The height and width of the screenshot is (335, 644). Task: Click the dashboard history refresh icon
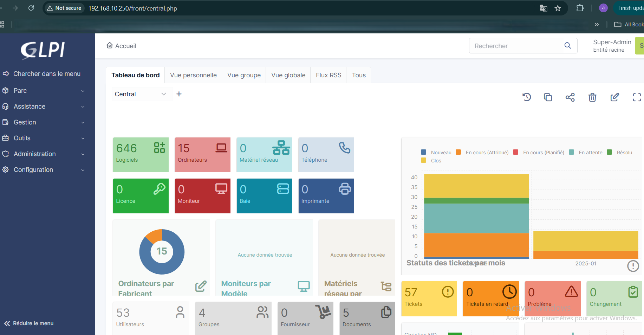click(526, 97)
